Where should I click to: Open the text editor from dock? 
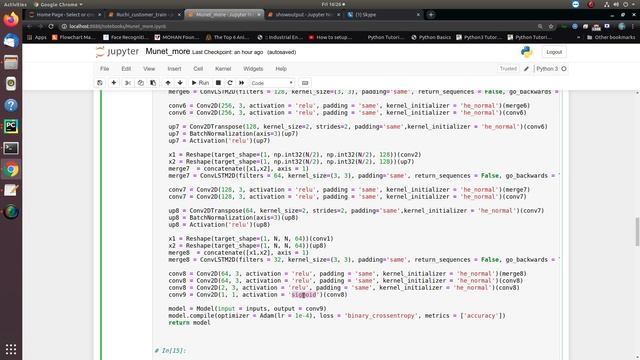11,191
